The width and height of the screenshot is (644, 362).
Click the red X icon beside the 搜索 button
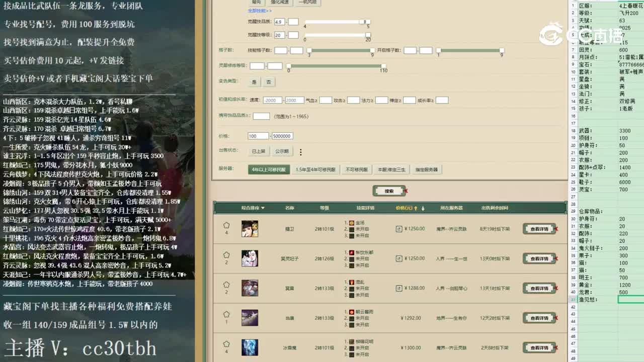point(406,192)
